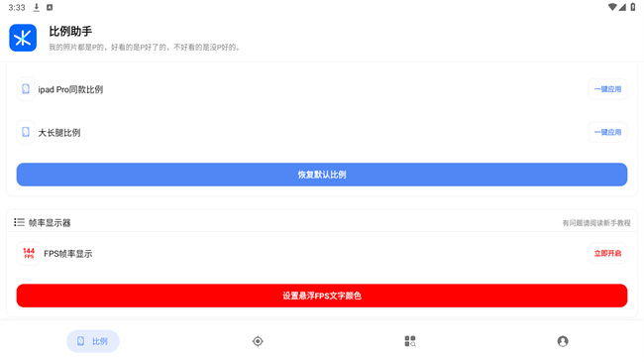Click the tablet icon beside ipad Pro同款比例

[26, 89]
